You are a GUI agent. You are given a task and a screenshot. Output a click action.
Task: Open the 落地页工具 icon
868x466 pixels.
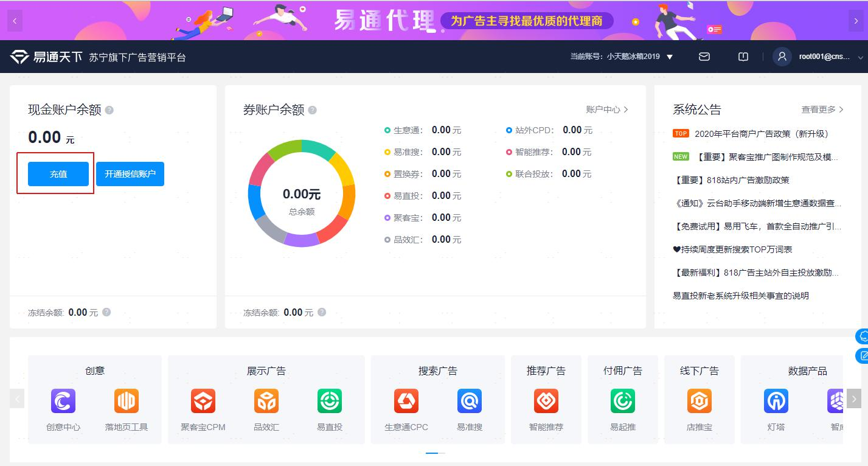click(x=127, y=402)
